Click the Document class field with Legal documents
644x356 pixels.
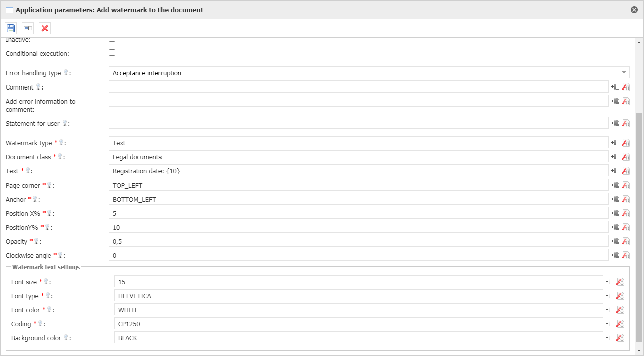[x=359, y=157]
